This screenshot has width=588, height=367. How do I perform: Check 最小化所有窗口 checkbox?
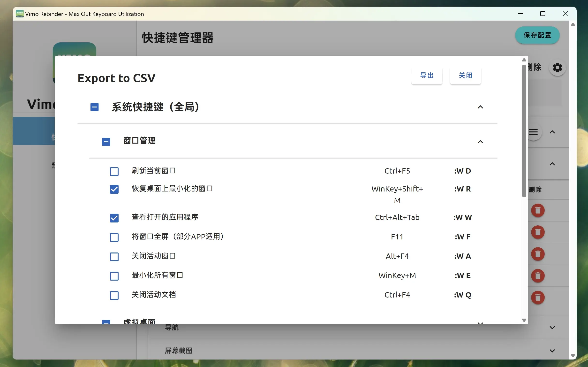click(x=114, y=276)
